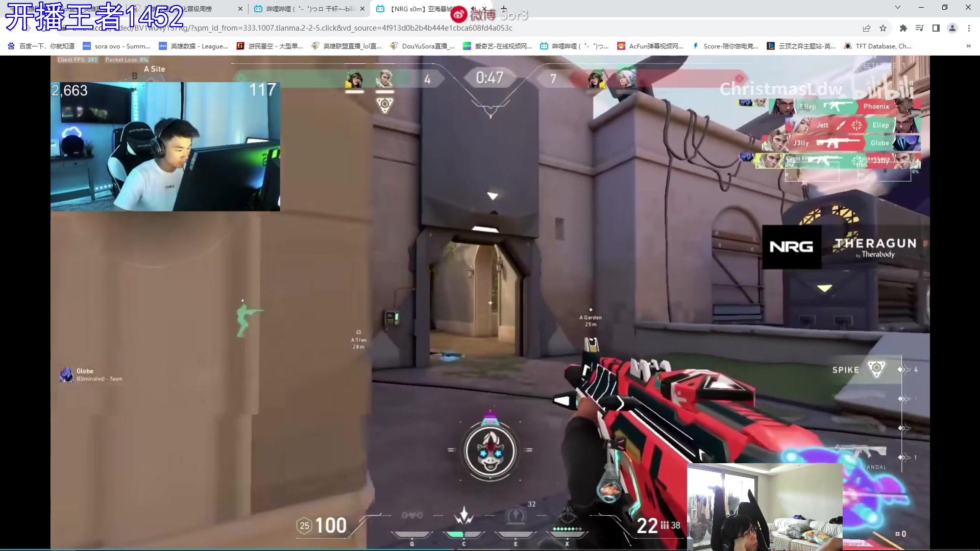
Task: Open the Score-陪你做电竞 bookmark
Action: tap(725, 46)
